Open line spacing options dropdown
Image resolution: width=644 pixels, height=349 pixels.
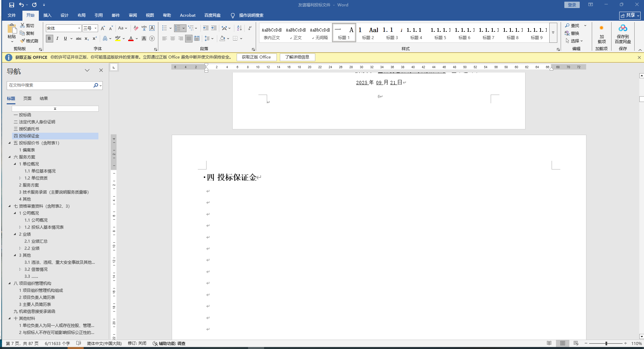(209, 38)
